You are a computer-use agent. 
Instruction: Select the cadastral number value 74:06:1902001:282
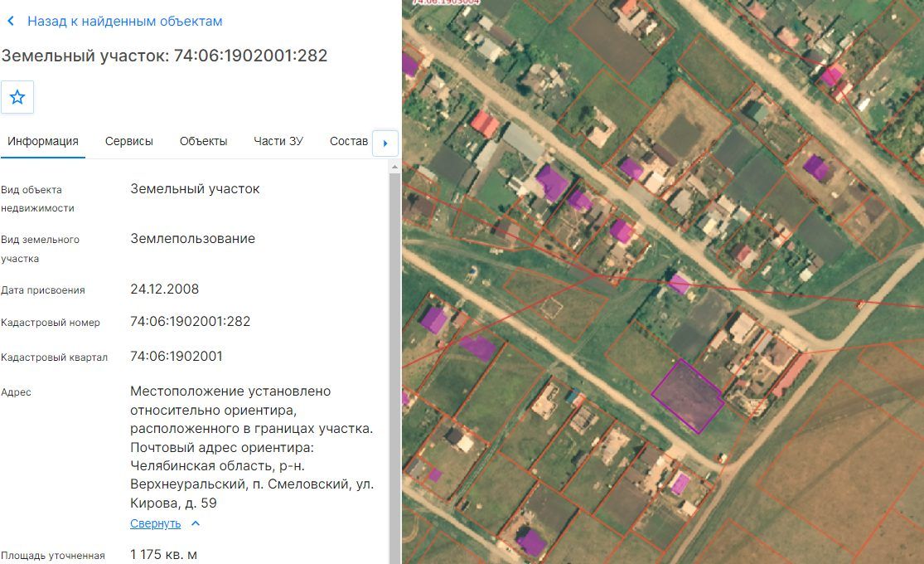[191, 322]
